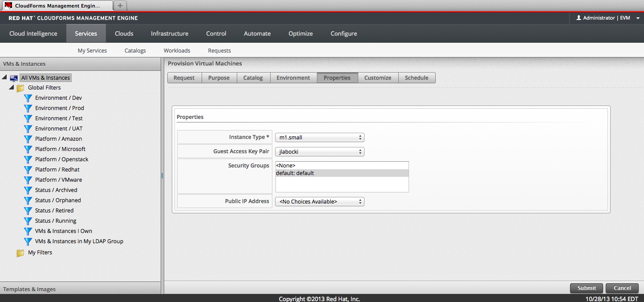The height and width of the screenshot is (302, 644).
Task: Click the funnel icon beside Platform / VMware
Action: (28, 180)
